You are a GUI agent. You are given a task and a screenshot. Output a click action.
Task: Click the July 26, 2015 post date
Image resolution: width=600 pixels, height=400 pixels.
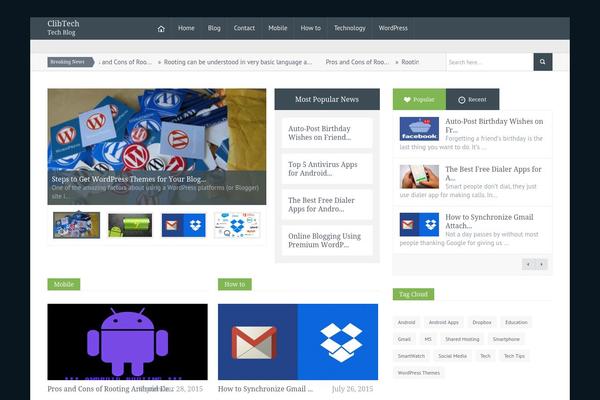click(x=352, y=389)
